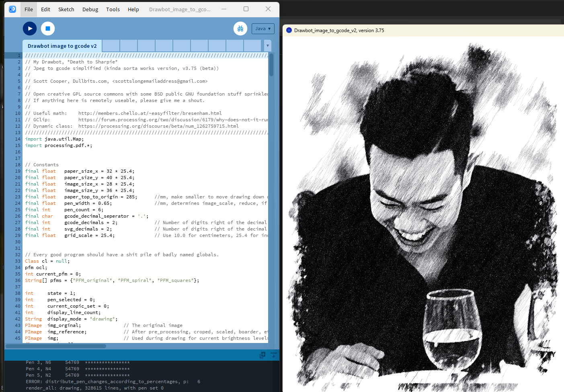Open the Java mode dropdown

(263, 29)
